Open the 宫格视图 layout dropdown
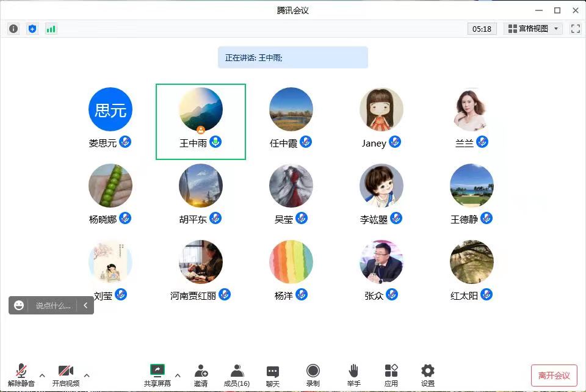The width and height of the screenshot is (586, 392). [534, 29]
